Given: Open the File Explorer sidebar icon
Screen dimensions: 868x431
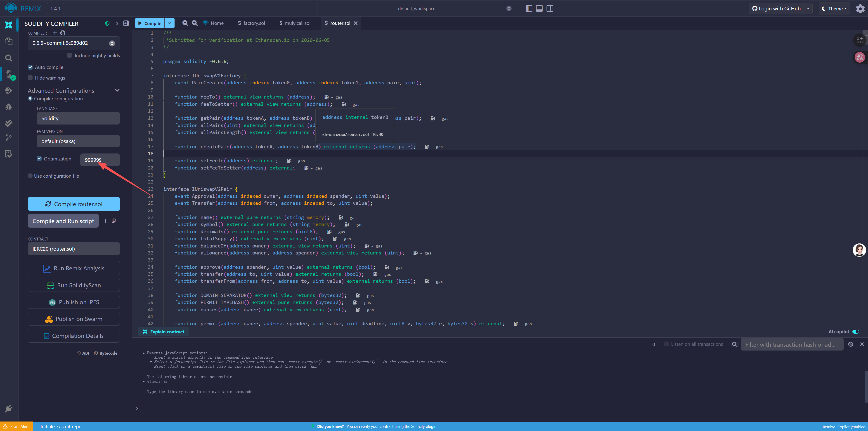Looking at the screenshot, I should click(x=9, y=41).
